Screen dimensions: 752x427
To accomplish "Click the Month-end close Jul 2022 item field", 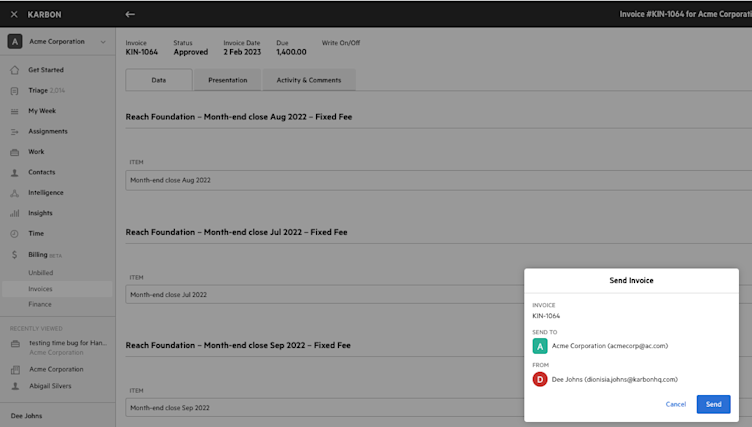I will click(325, 295).
